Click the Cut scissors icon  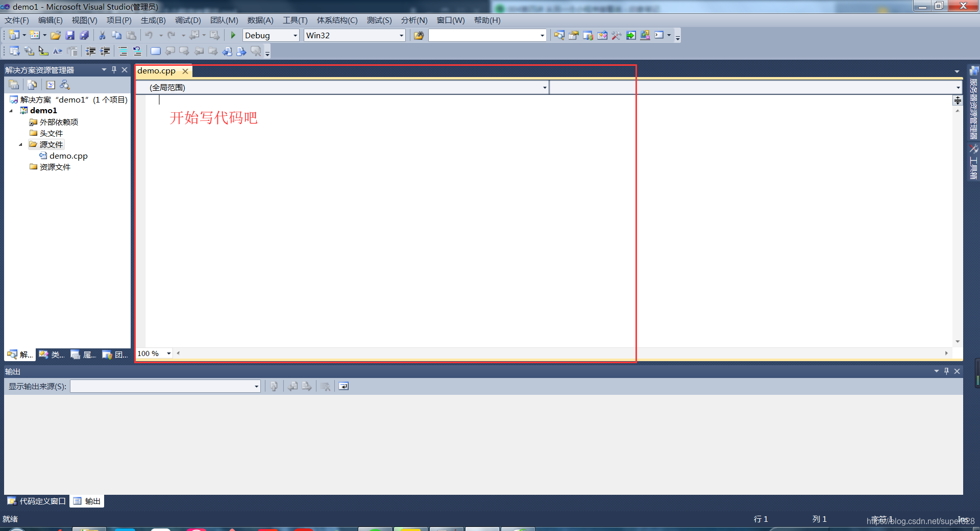pos(102,35)
